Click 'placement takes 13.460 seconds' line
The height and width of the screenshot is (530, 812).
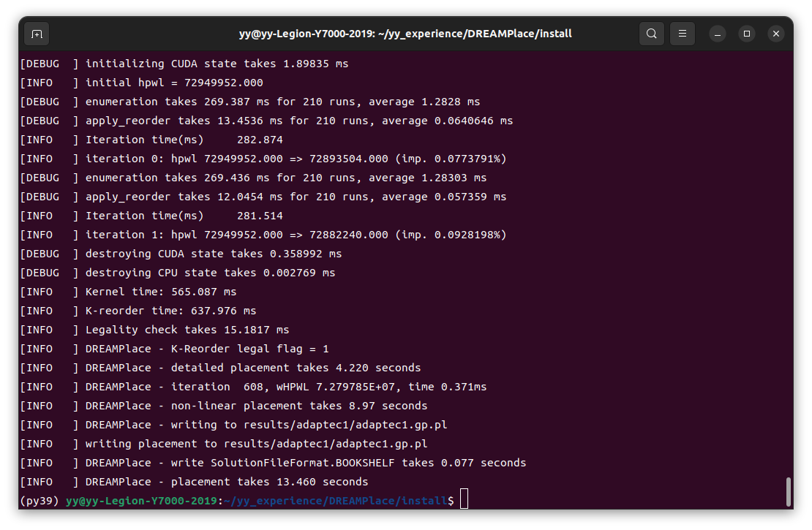click(194, 482)
